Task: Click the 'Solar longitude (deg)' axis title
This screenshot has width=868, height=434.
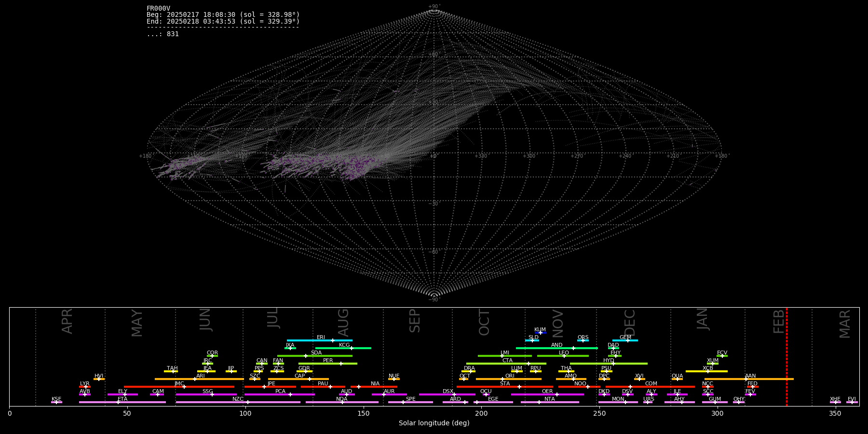Action: (x=434, y=423)
